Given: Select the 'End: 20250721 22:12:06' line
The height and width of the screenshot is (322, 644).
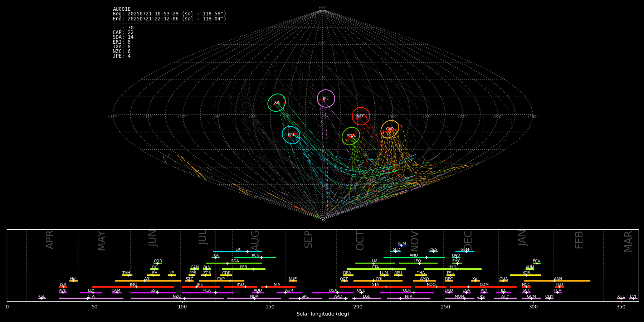Looking at the screenshot, I should [x=170, y=19].
